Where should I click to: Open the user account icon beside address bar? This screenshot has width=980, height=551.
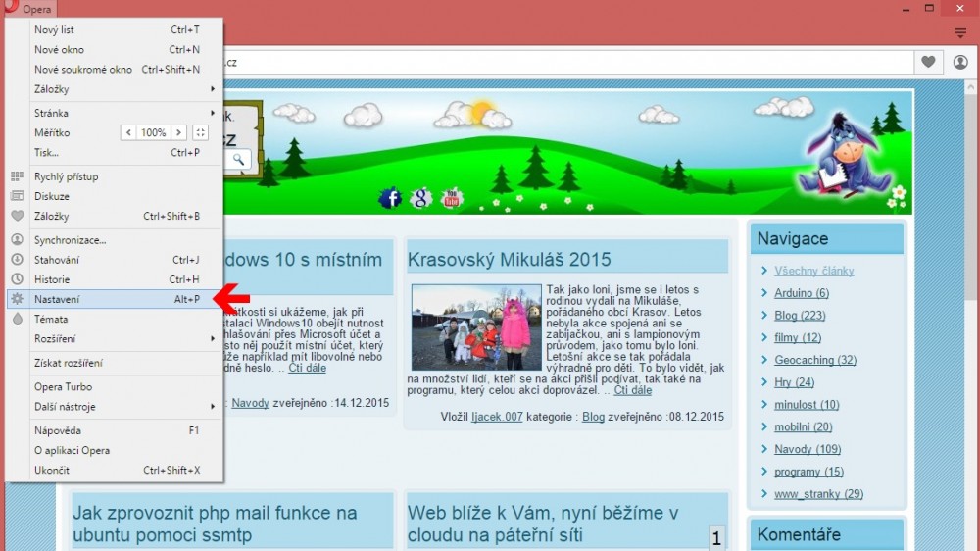pyautogui.click(x=960, y=62)
